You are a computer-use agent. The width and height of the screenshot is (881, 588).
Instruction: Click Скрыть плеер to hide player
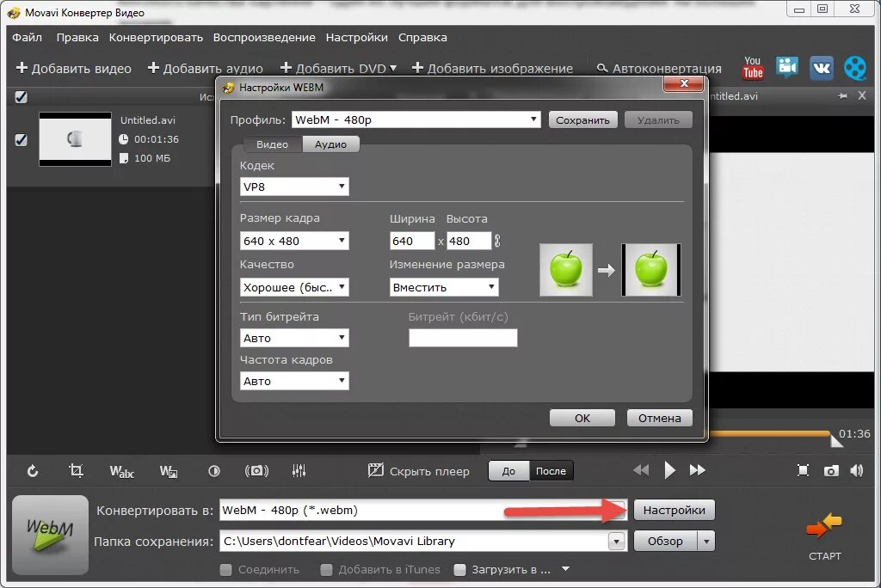click(x=419, y=470)
